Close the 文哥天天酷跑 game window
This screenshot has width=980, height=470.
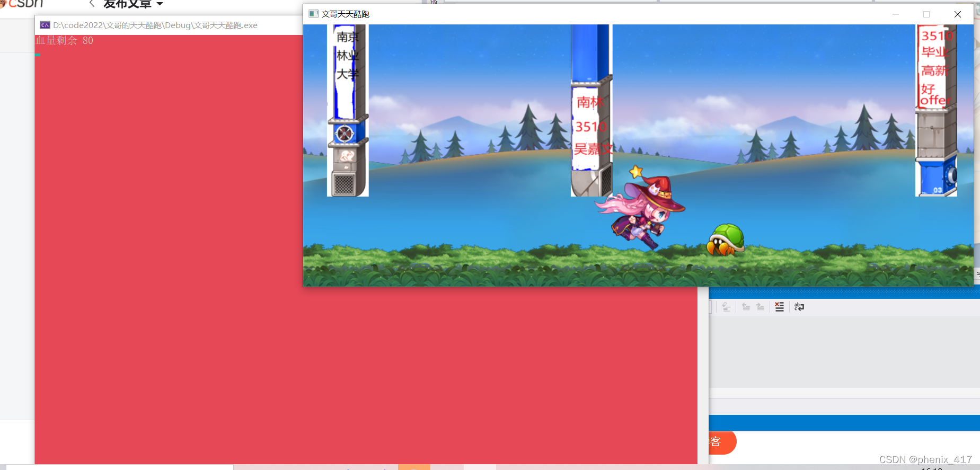(x=958, y=14)
